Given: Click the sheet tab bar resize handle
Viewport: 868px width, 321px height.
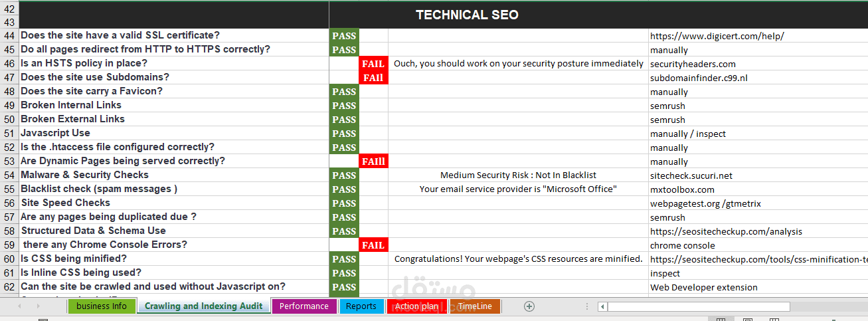Looking at the screenshot, I should [586, 306].
